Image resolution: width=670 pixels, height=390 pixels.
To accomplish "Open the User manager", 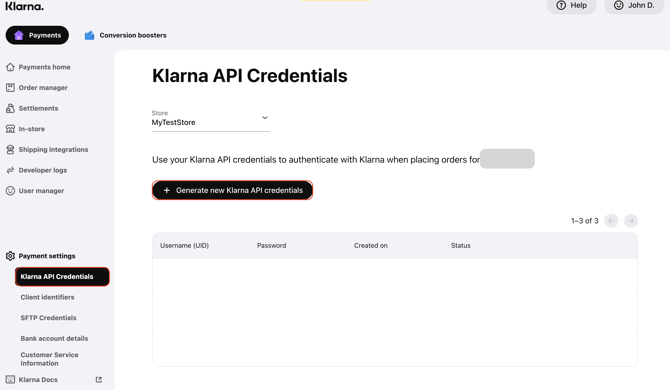I will coord(35,191).
